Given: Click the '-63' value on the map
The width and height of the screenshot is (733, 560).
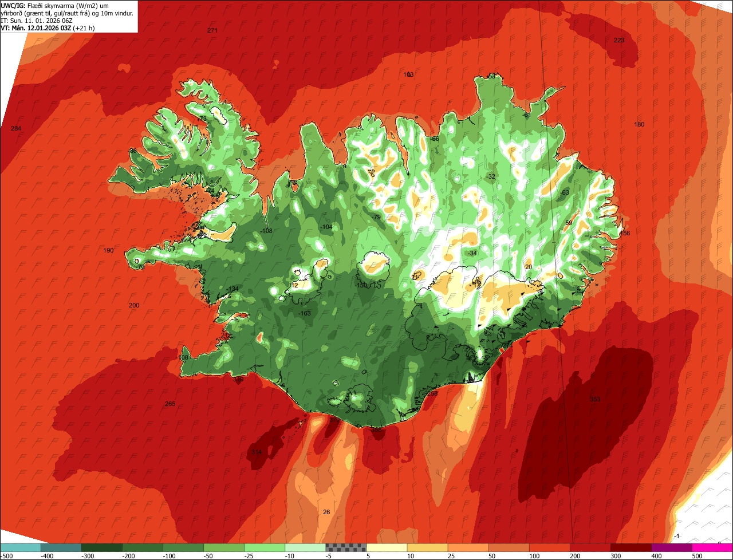Looking at the screenshot, I should coord(565,192).
